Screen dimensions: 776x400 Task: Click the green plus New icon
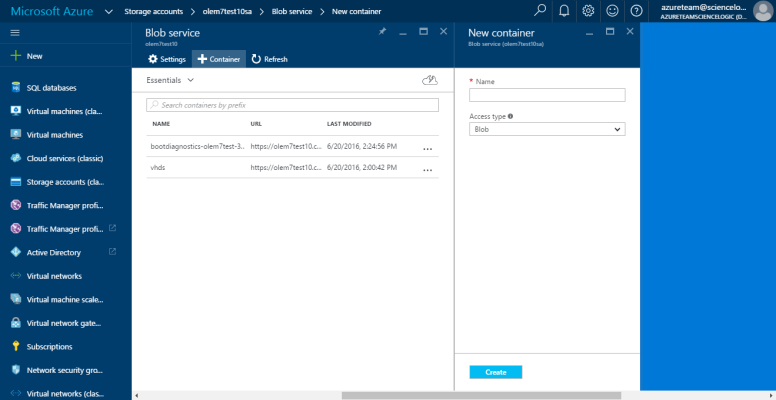coord(16,56)
